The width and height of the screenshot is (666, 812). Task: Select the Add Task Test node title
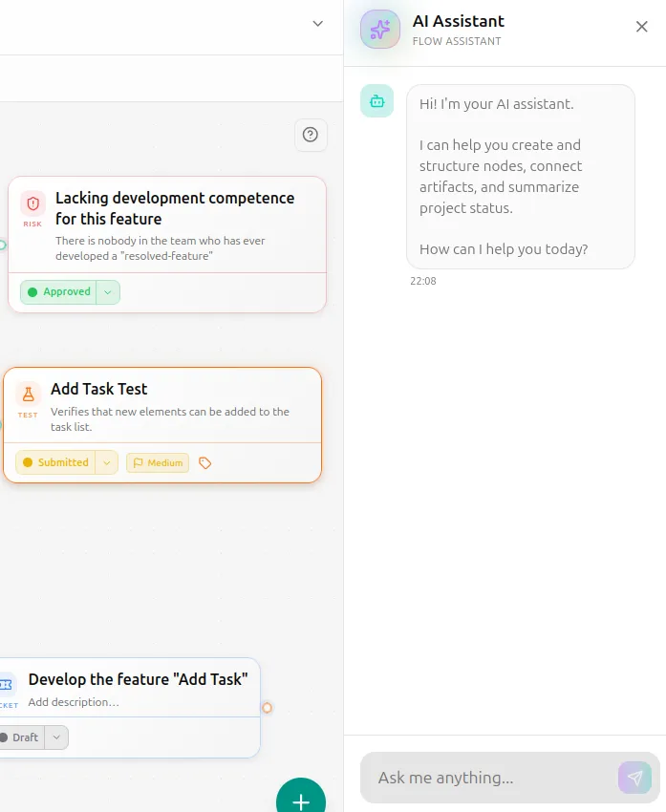click(99, 389)
